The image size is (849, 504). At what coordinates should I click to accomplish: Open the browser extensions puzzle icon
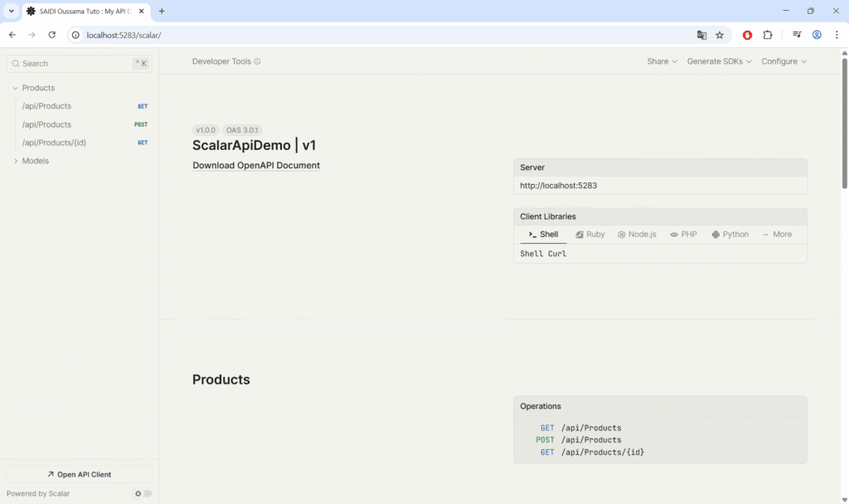[767, 35]
